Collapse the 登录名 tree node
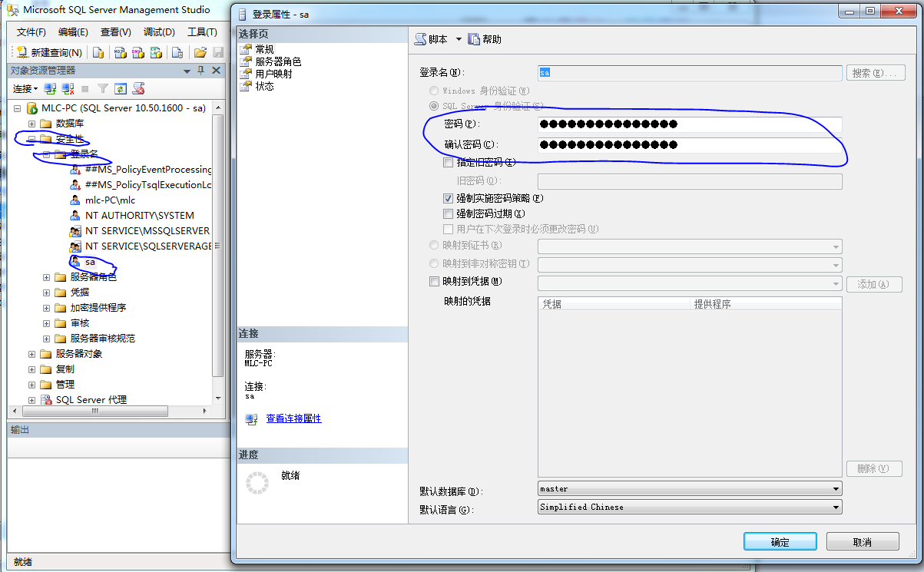Viewport: 924px width, 572px height. click(46, 154)
